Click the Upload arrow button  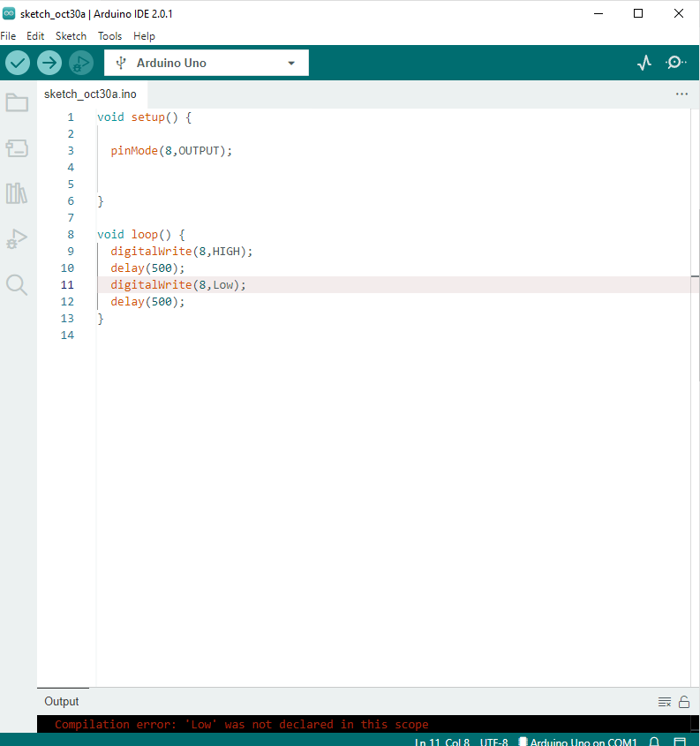(49, 63)
